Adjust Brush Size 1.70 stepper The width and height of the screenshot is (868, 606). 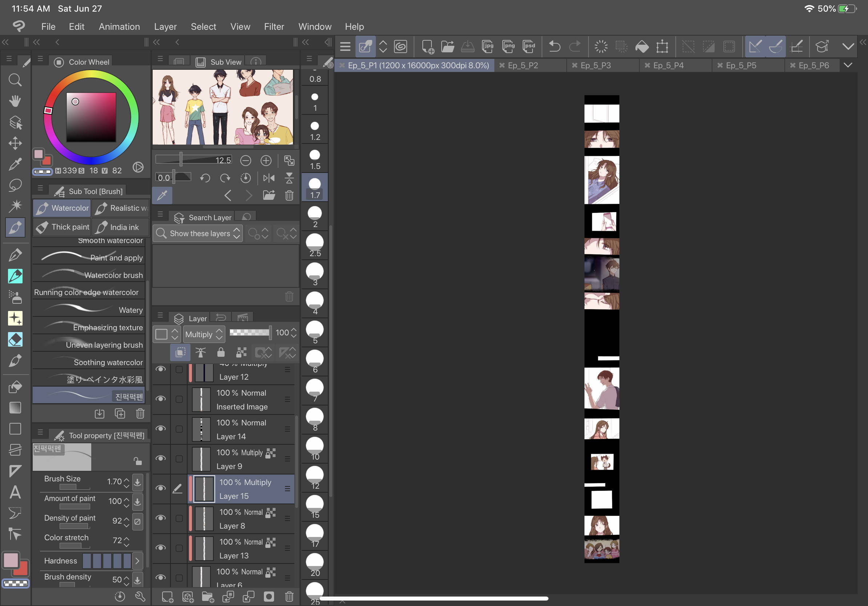[126, 482]
